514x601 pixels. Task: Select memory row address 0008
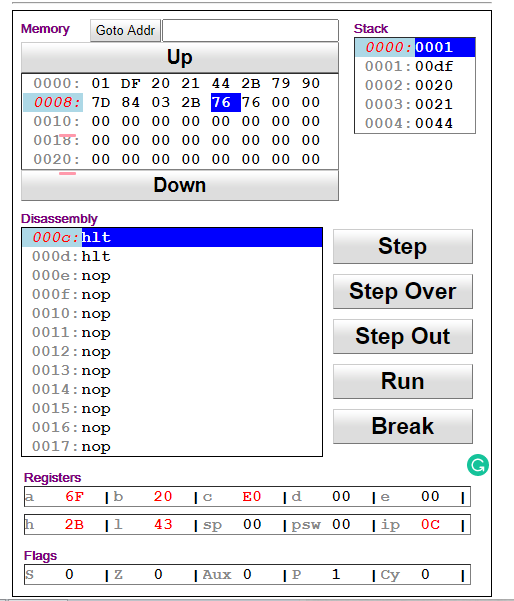coord(53,102)
